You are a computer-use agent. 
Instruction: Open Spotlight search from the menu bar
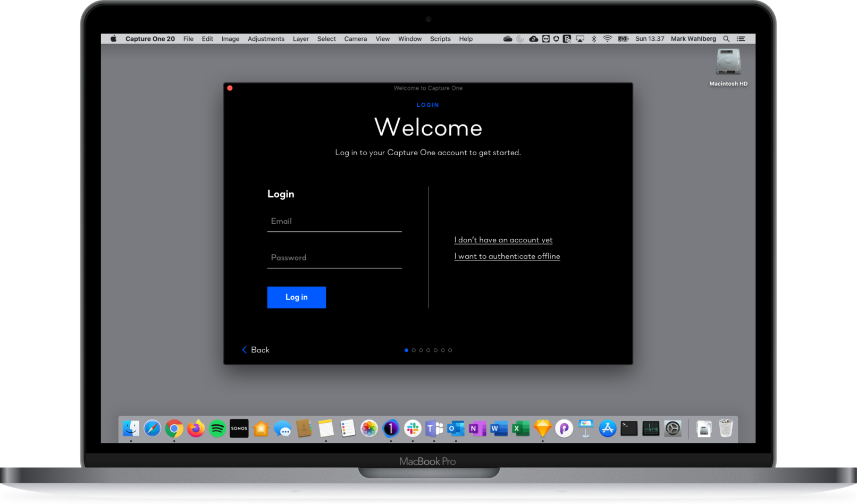click(x=726, y=38)
